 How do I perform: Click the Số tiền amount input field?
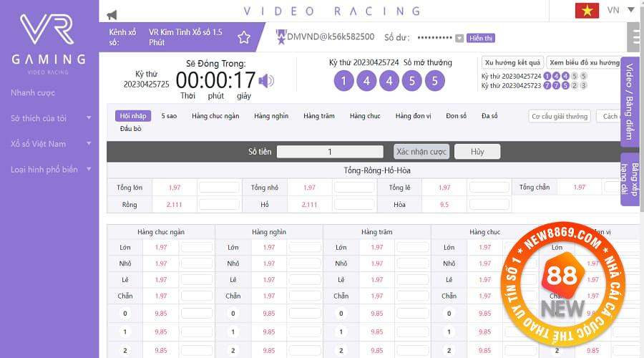pyautogui.click(x=330, y=152)
